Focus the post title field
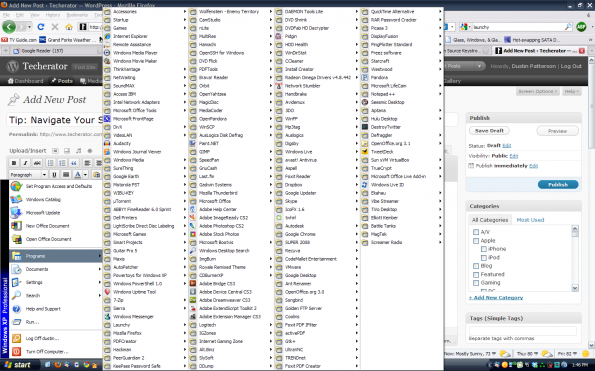Screen dimensions: 595x371 coord(55,120)
